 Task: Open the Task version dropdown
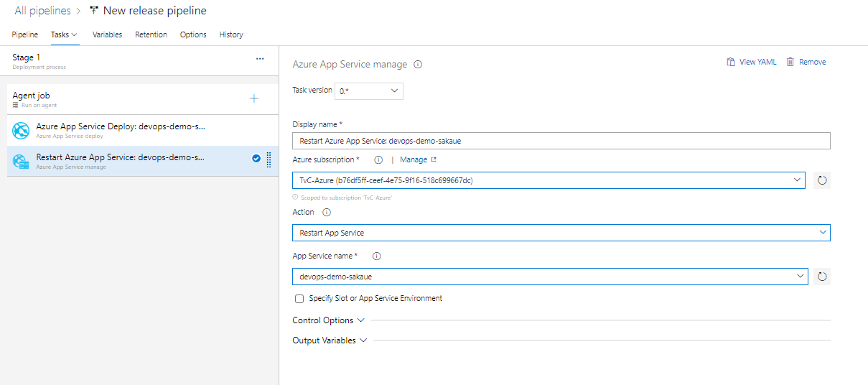coord(369,91)
